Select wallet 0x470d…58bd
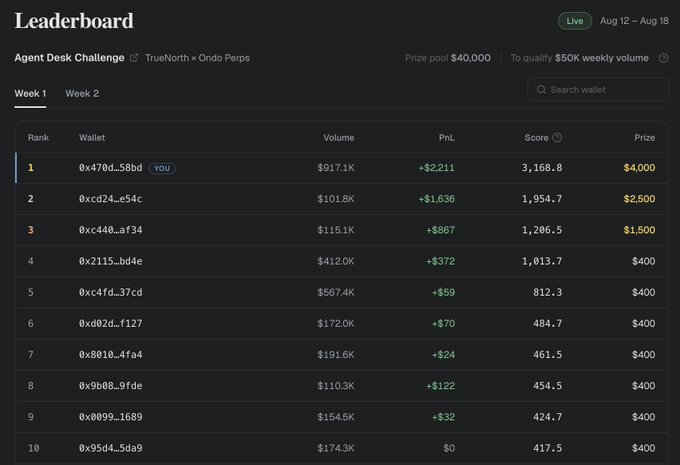 tap(111, 168)
